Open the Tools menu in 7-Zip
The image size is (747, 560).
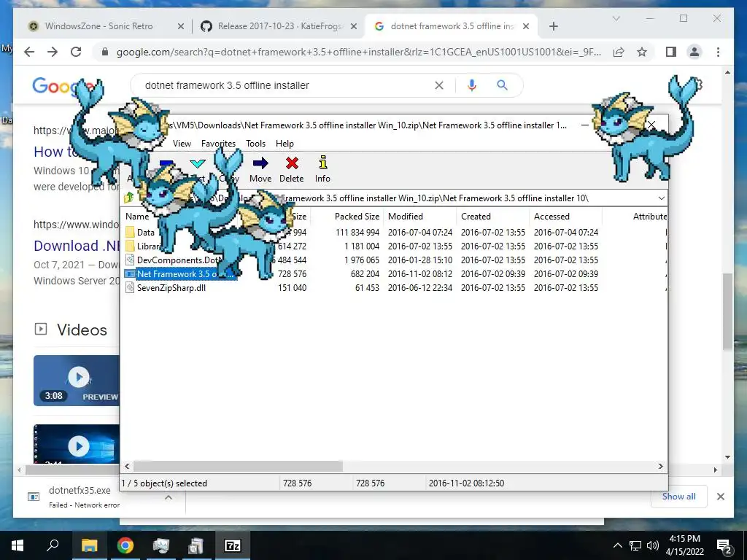pyautogui.click(x=255, y=144)
